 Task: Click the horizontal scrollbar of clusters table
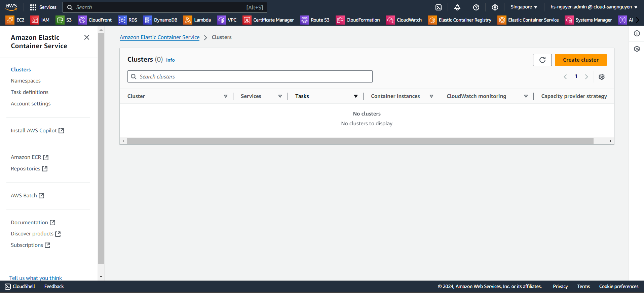360,141
